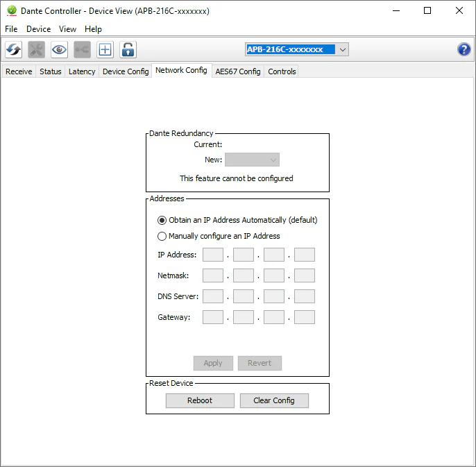Click the Dante Controller title bar app icon
This screenshot has height=467, width=476.
[x=12, y=11]
